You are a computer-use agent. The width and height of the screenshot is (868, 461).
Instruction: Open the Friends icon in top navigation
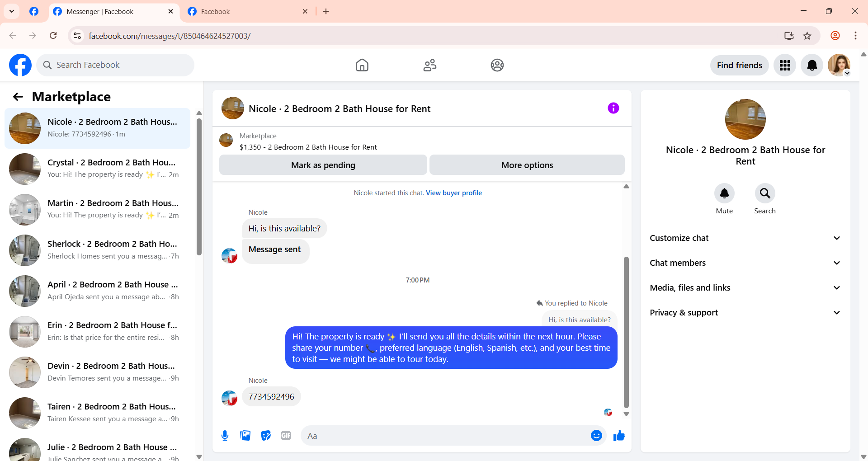tap(429, 65)
